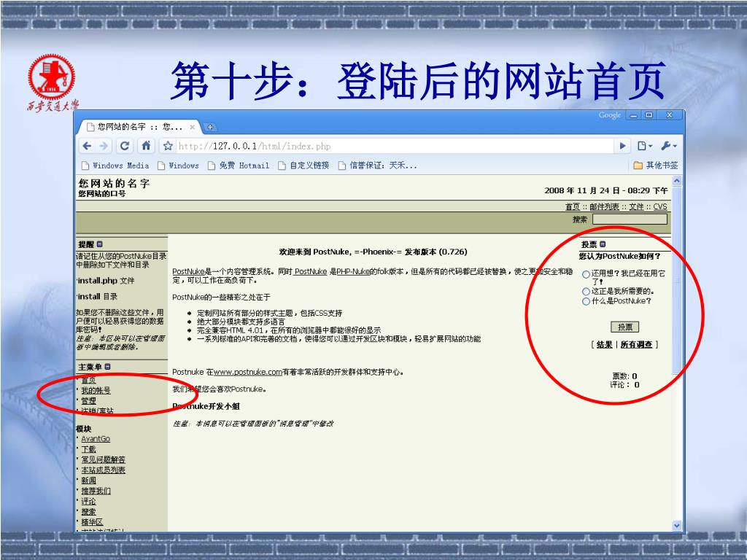
Task: Maximize the browser window
Action: tap(649, 115)
